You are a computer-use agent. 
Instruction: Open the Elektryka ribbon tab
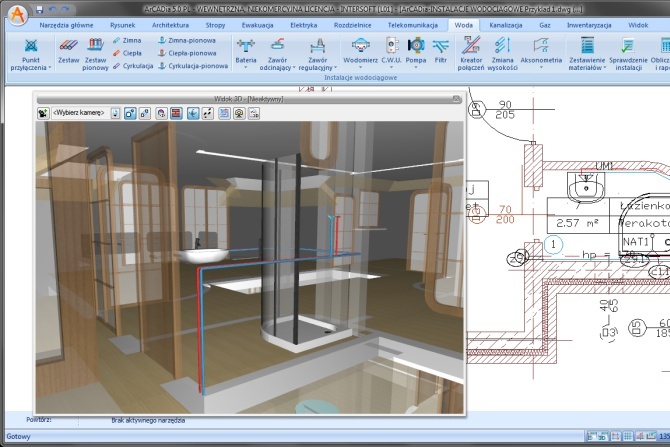[303, 25]
